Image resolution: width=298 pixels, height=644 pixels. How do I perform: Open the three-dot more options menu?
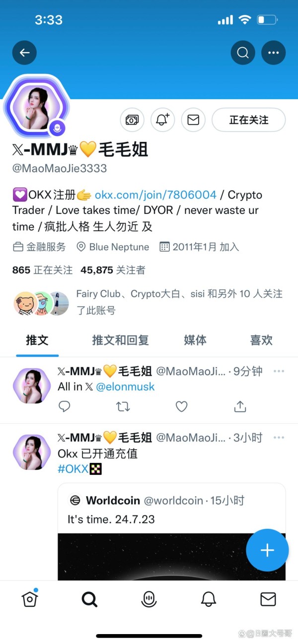coord(273,53)
